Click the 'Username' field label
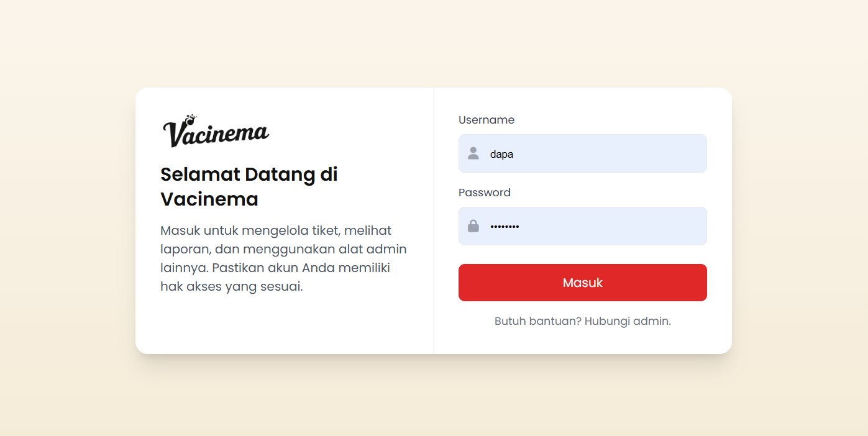Screen dimensions: 868x436 point(487,119)
